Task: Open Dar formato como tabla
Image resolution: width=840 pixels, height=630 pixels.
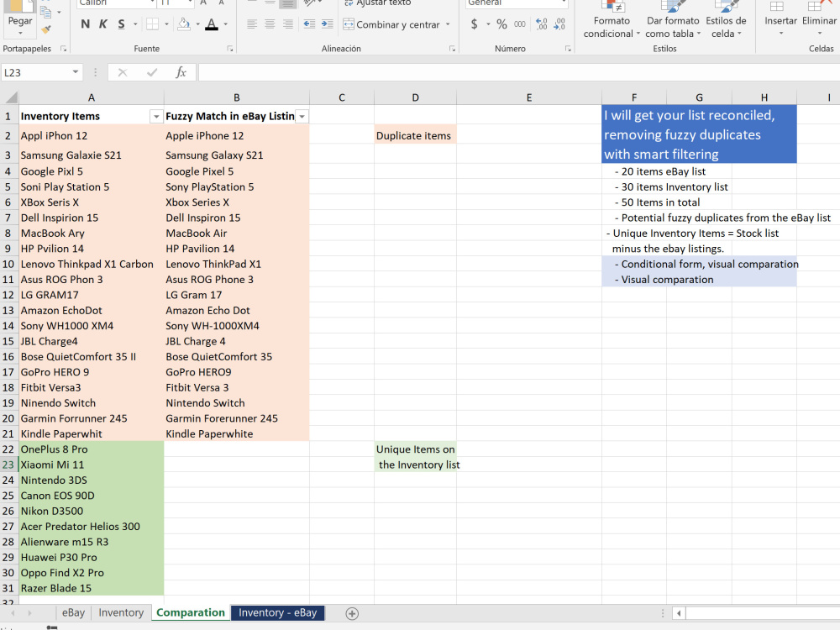Action: [x=673, y=20]
